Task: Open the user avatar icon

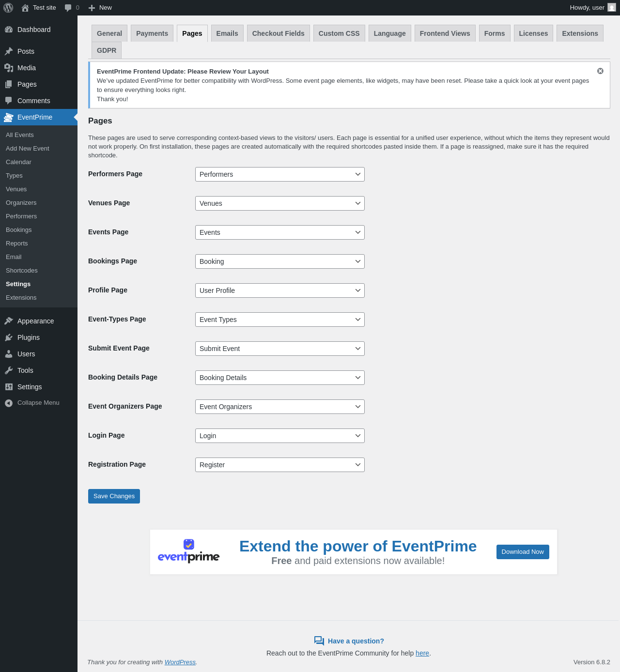Action: click(x=612, y=8)
